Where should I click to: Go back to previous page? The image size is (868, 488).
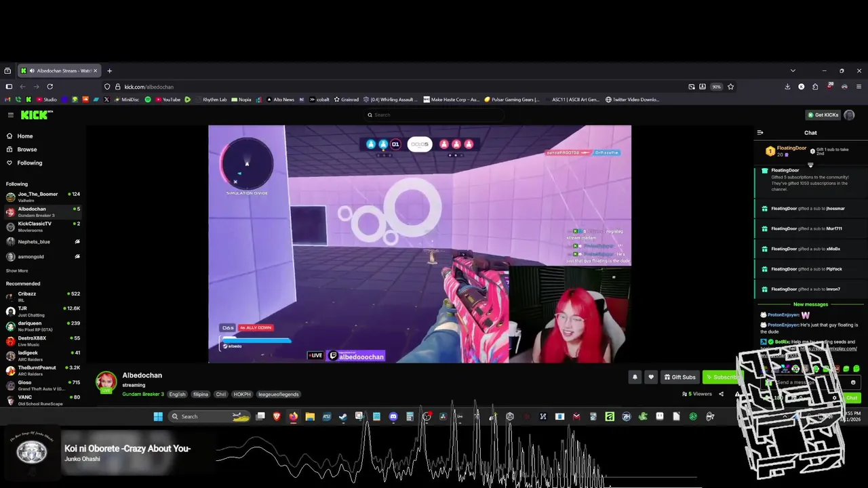pyautogui.click(x=22, y=87)
